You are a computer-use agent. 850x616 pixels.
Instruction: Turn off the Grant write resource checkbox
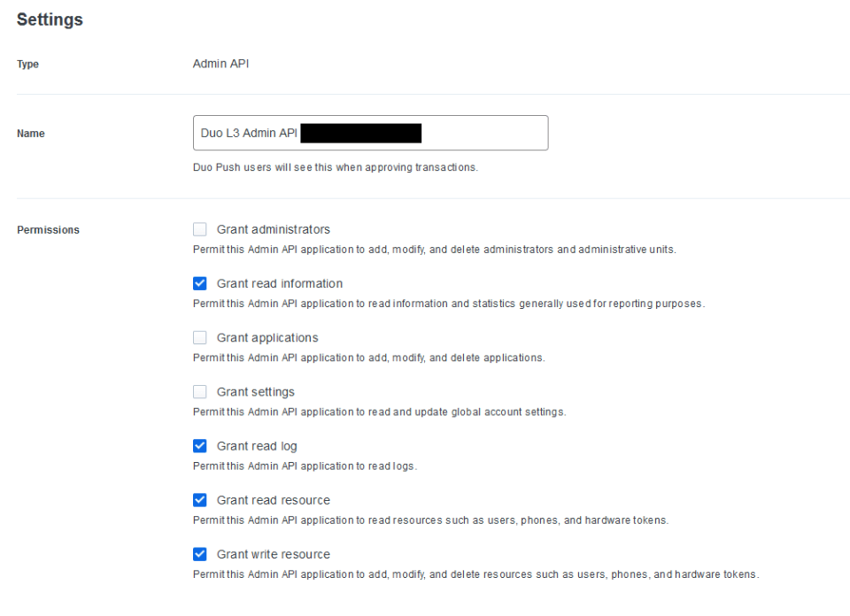click(x=200, y=554)
